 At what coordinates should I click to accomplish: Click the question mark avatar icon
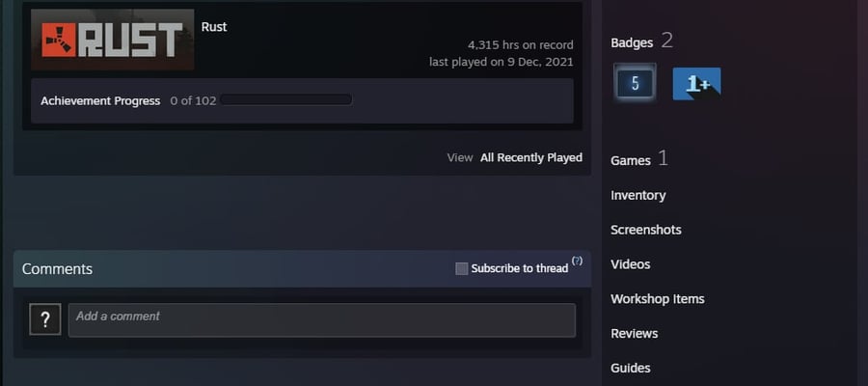[44, 319]
